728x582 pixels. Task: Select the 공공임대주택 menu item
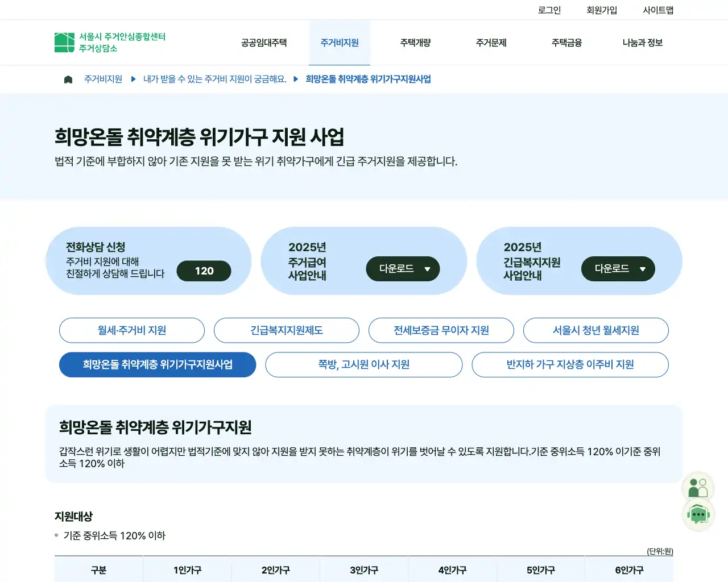[263, 42]
